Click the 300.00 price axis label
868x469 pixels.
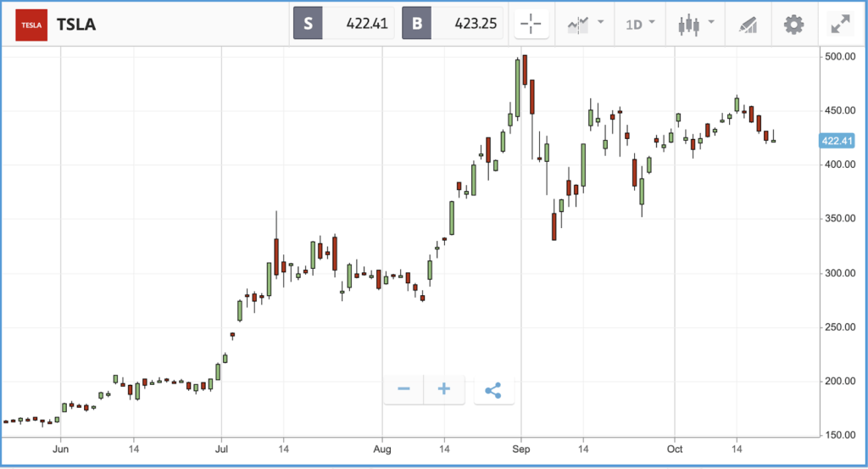coord(840,273)
